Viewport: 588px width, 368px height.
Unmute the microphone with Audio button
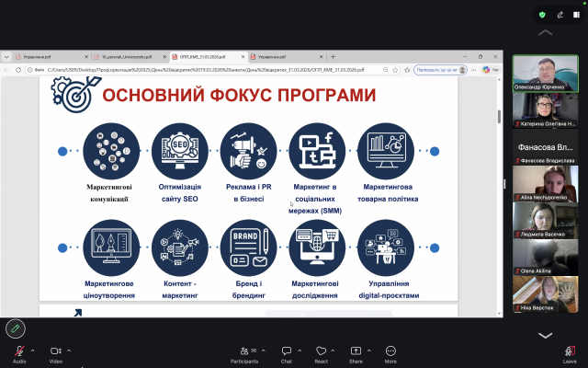[x=19, y=351]
